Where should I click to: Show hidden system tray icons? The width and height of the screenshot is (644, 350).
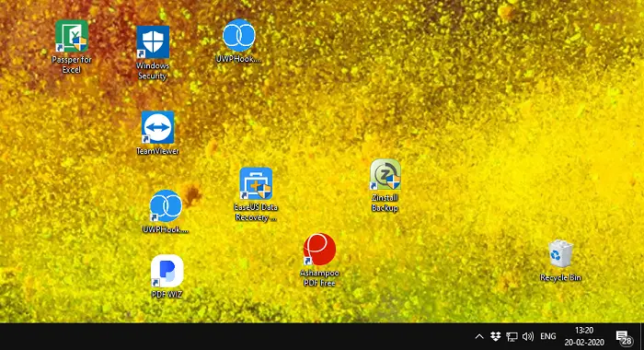pyautogui.click(x=479, y=336)
